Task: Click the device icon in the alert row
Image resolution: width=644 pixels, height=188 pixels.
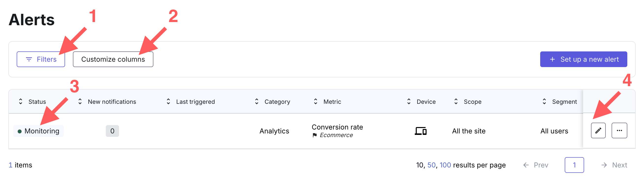Action: [421, 131]
